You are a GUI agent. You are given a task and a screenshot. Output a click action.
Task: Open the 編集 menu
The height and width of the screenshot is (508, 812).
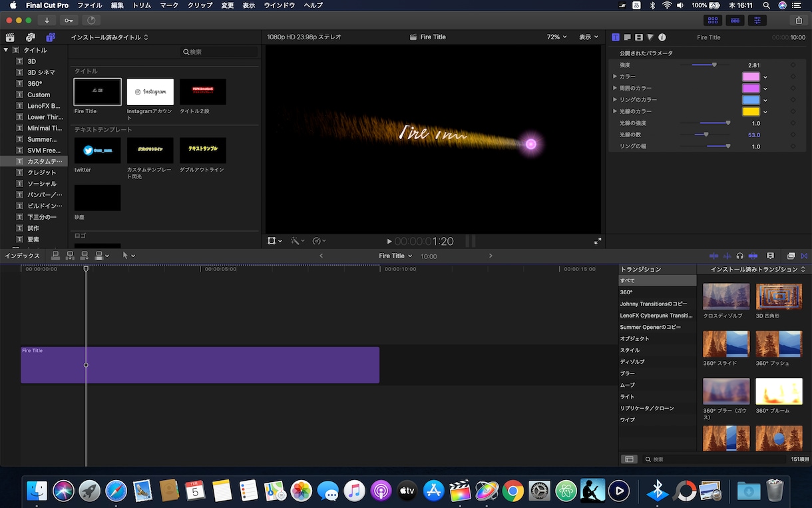117,5
